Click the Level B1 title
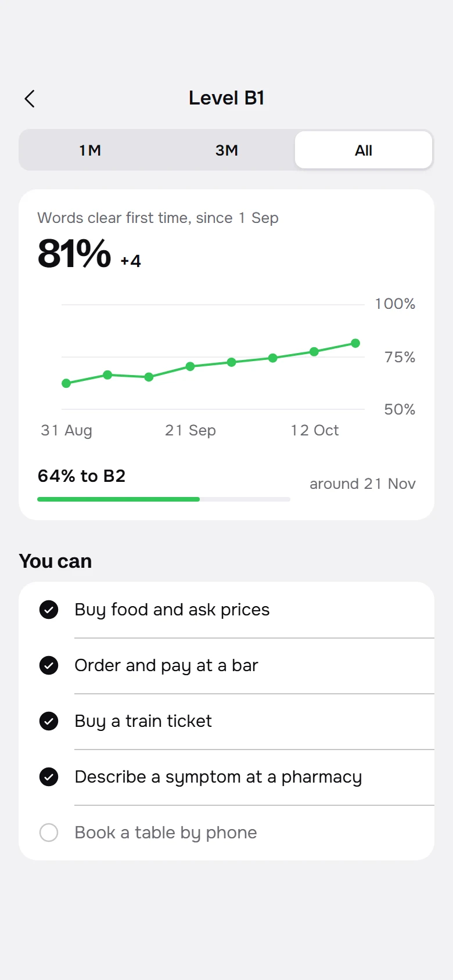453x980 pixels. [227, 98]
